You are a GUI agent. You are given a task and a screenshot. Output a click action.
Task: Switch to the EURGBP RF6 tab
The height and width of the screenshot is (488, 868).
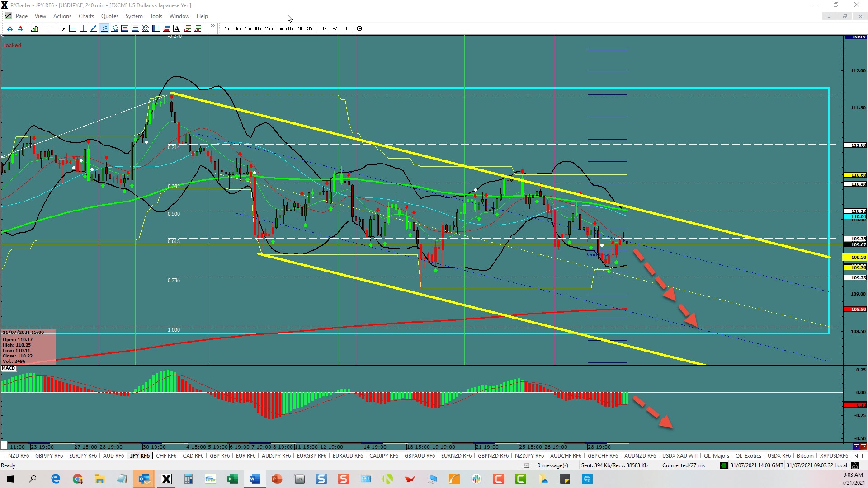point(311,456)
